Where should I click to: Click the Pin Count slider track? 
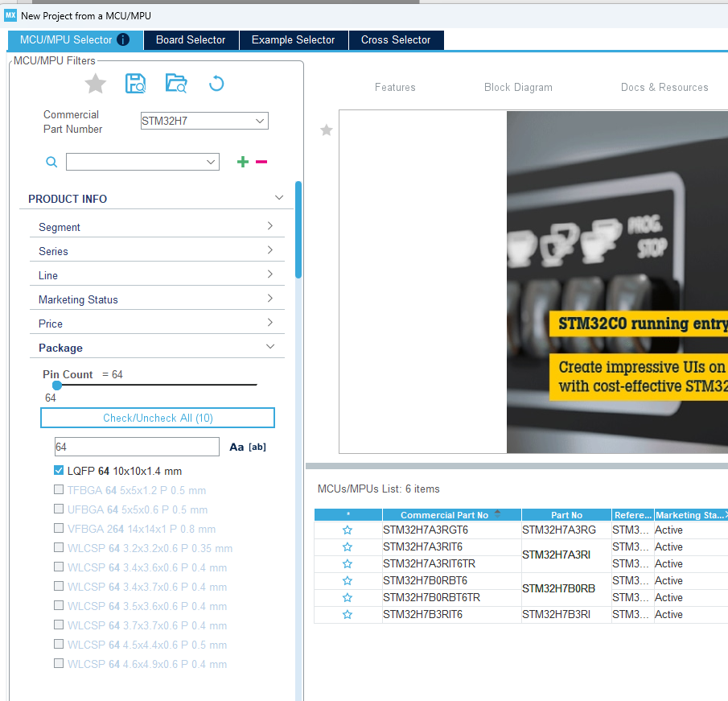[158, 385]
